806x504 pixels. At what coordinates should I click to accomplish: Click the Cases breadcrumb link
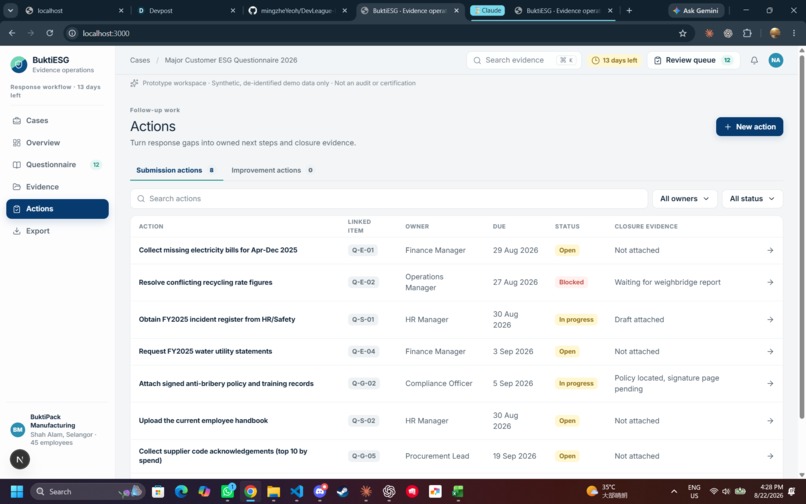coord(140,60)
